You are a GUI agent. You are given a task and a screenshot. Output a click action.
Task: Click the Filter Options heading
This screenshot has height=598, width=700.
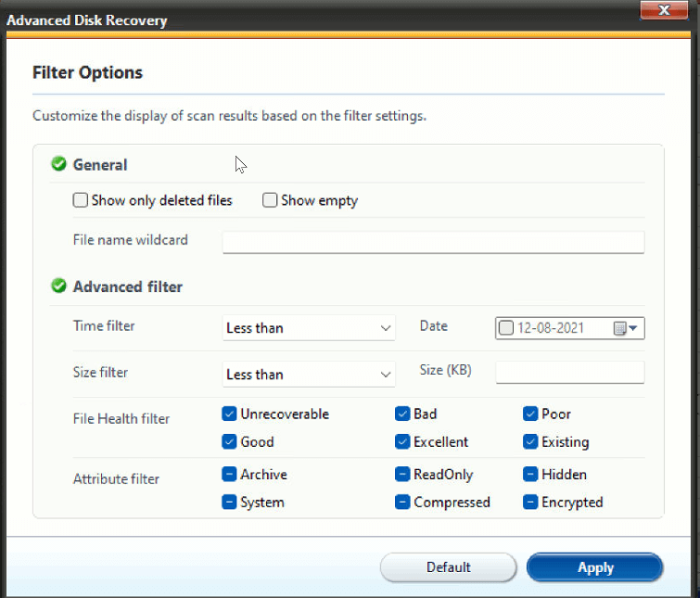pyautogui.click(x=87, y=72)
